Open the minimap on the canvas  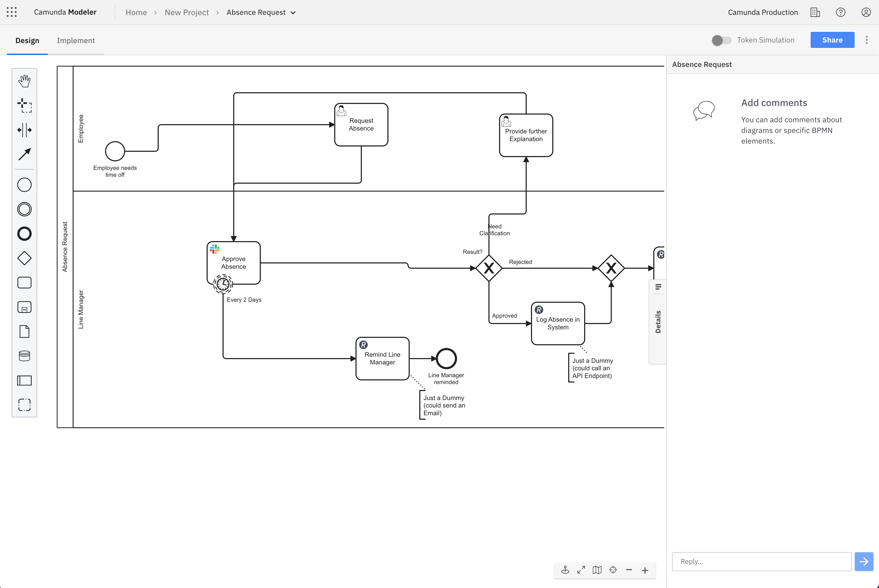pyautogui.click(x=597, y=570)
